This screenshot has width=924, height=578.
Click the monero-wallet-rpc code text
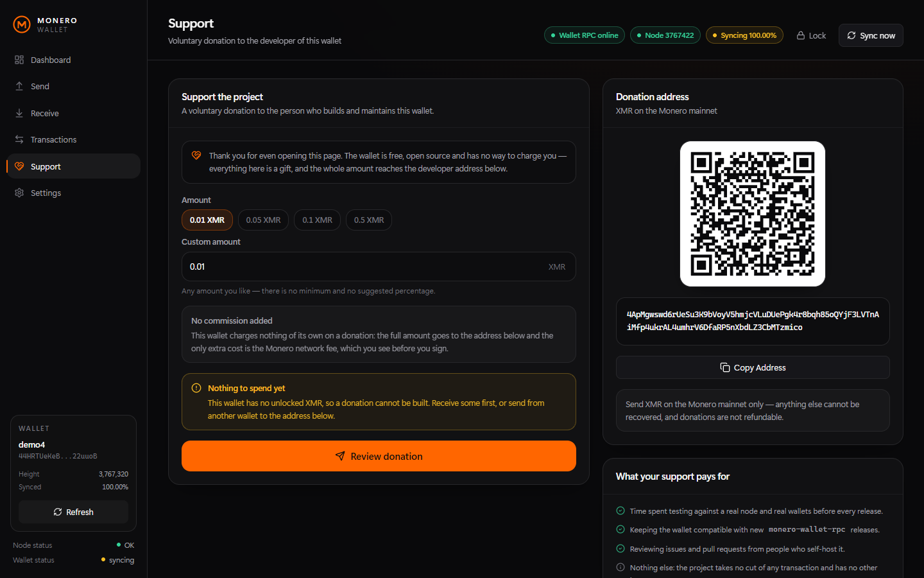[807, 530]
